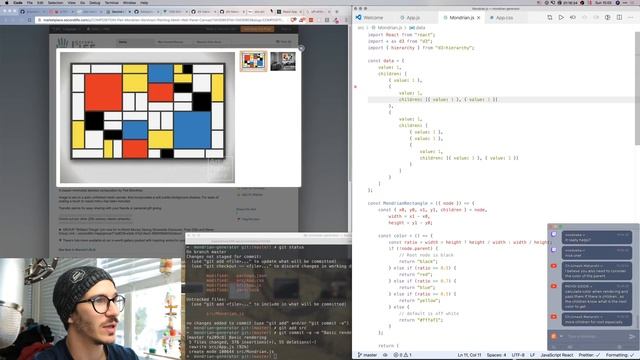This screenshot has height=360, width=640.
Task: Click the Twitch icon beside first chat message
Action: [554, 234]
